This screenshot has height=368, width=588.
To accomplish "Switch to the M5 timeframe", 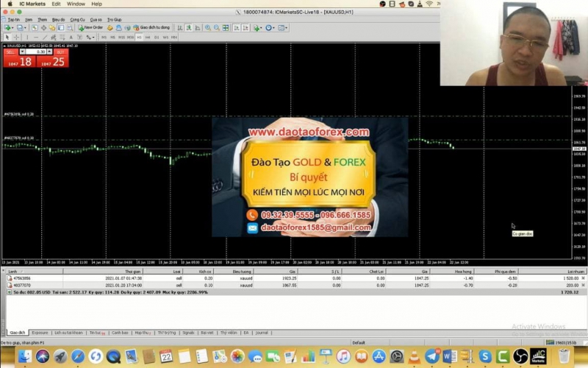I will pyautogui.click(x=112, y=38).
